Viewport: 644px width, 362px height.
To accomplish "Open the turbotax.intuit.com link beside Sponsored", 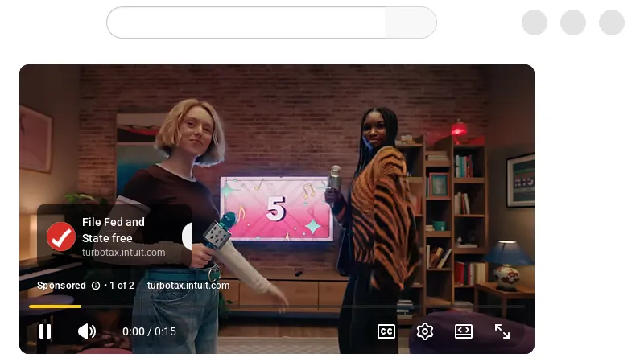I will [x=188, y=286].
